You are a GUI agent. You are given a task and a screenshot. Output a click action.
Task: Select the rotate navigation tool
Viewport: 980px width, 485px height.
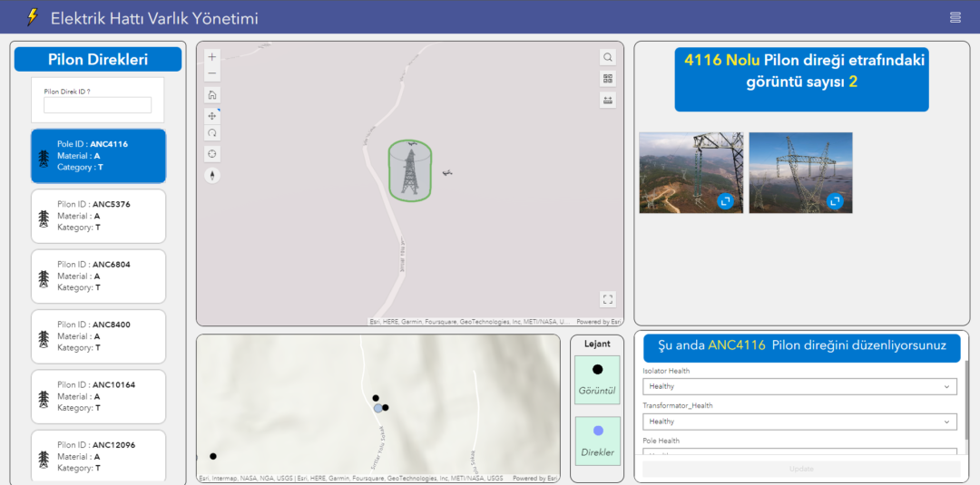[211, 132]
